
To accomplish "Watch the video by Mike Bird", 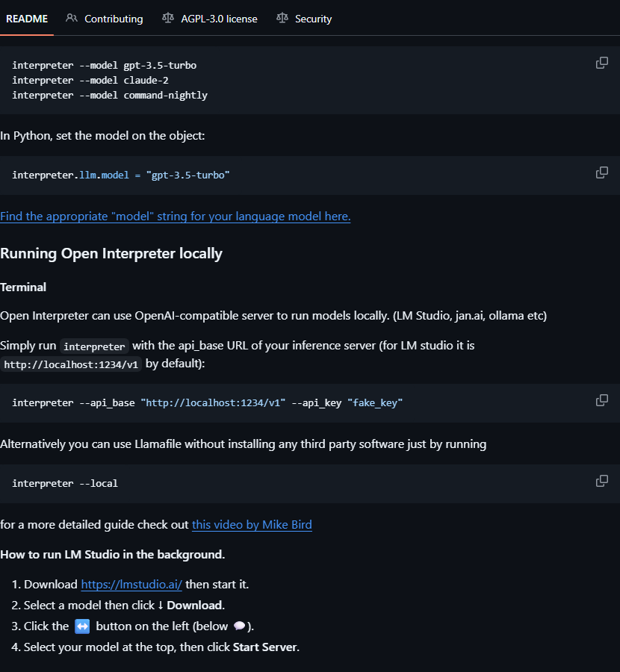I will tap(252, 525).
